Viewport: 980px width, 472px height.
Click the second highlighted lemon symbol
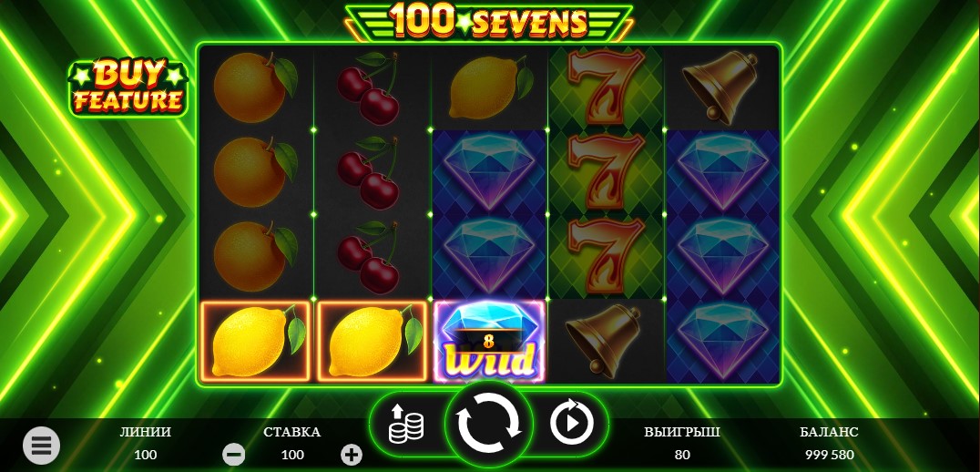(x=372, y=342)
